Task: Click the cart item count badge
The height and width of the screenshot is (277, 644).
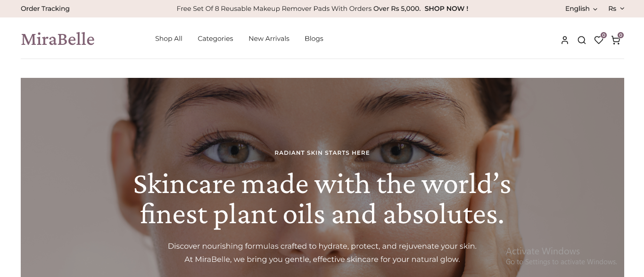Action: 620,35
